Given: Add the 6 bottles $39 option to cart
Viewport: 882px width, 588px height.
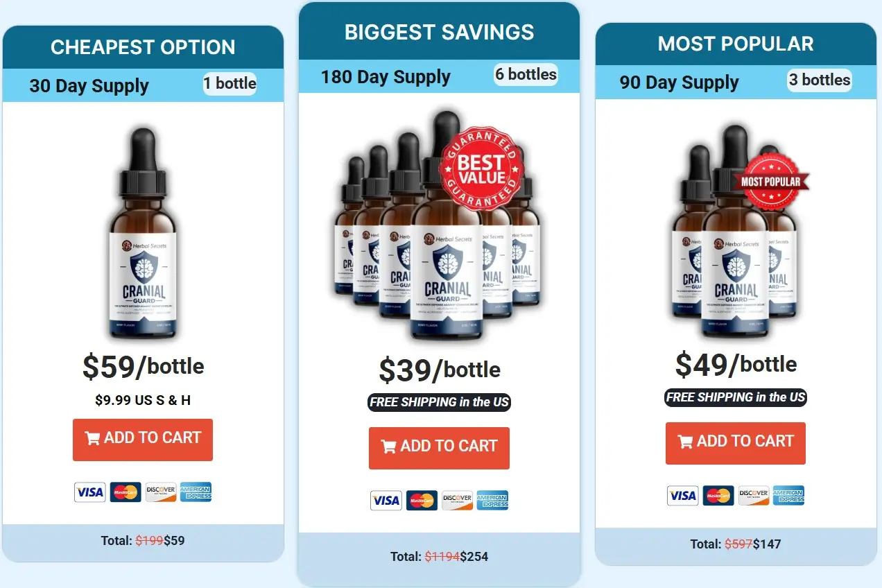Looking at the screenshot, I should pyautogui.click(x=439, y=448).
